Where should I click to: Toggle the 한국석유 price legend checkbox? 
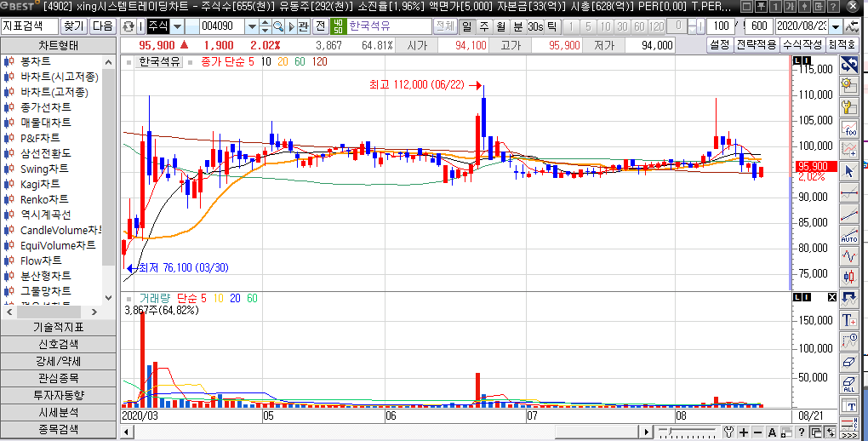point(128,62)
